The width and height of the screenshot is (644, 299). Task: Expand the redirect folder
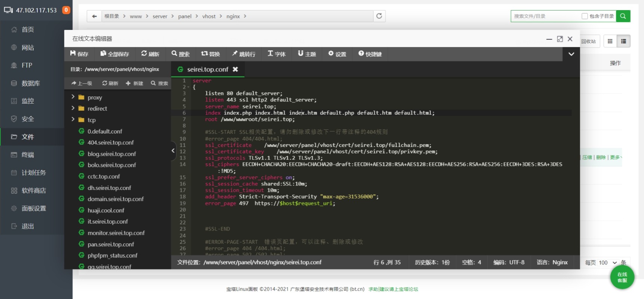tap(73, 108)
